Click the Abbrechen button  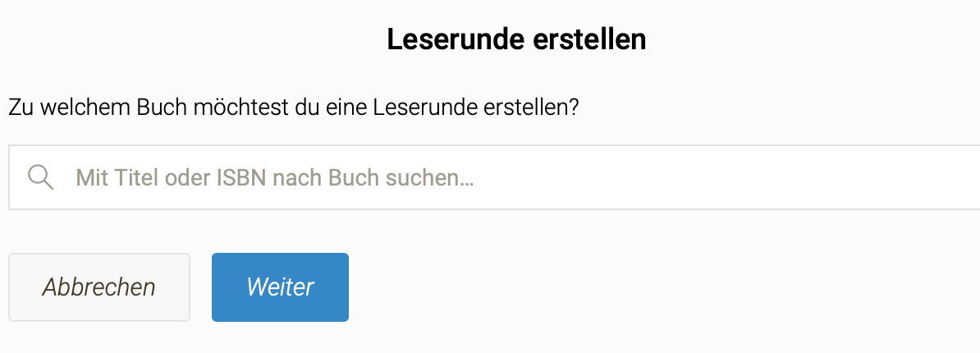coord(99,287)
